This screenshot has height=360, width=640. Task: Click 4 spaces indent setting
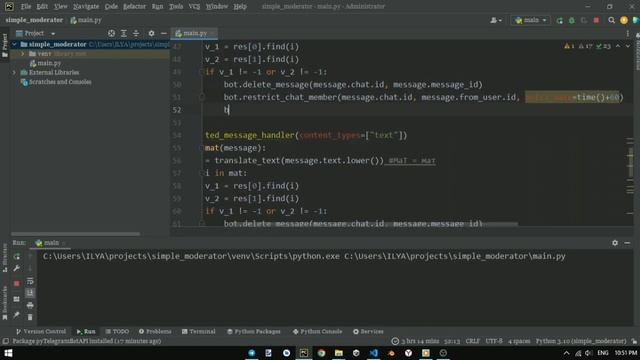click(519, 341)
